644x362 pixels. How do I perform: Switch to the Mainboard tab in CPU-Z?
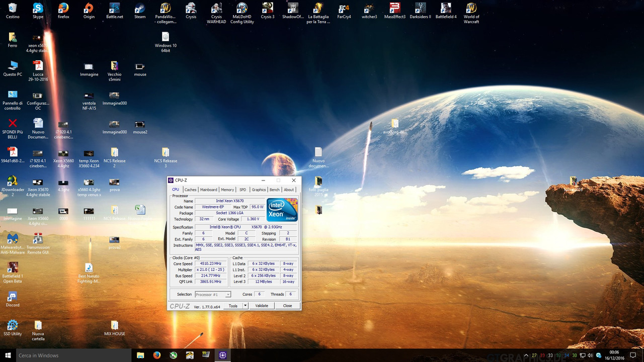point(208,190)
